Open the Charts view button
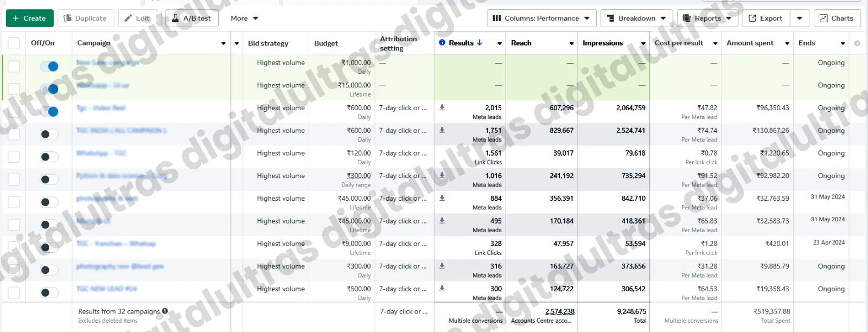Screen dimensions: 868x332 [x=837, y=18]
